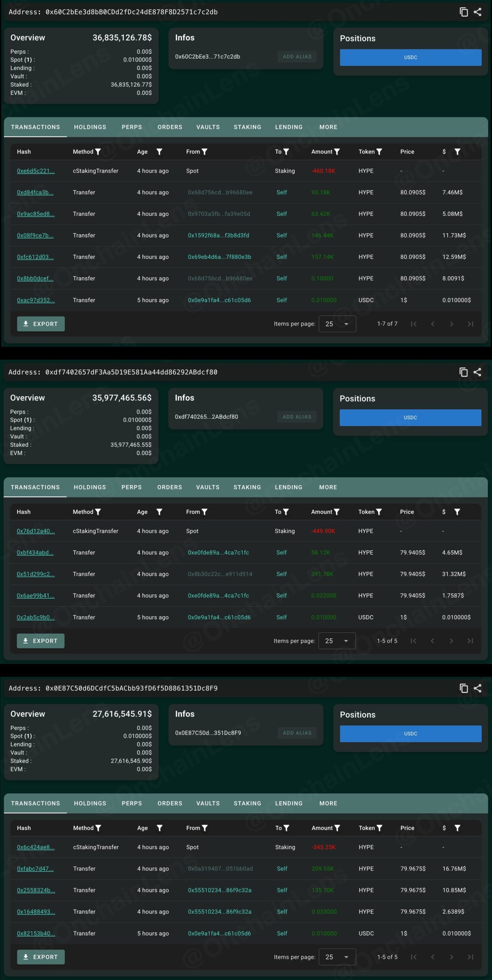Copy address 0x60C2bEe3d8bB0CDd2fDc24dE878F8D2571c7c2db icon

464,12
